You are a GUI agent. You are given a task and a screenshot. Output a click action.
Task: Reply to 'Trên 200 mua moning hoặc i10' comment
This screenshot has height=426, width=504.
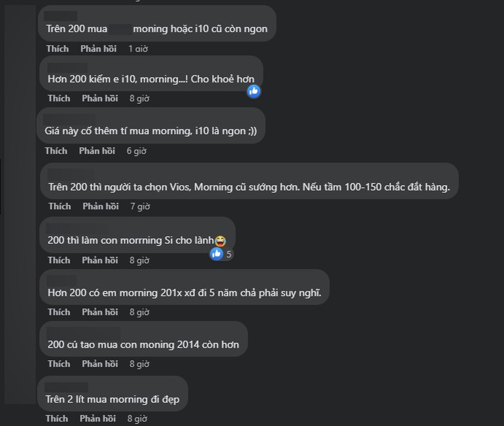point(98,49)
